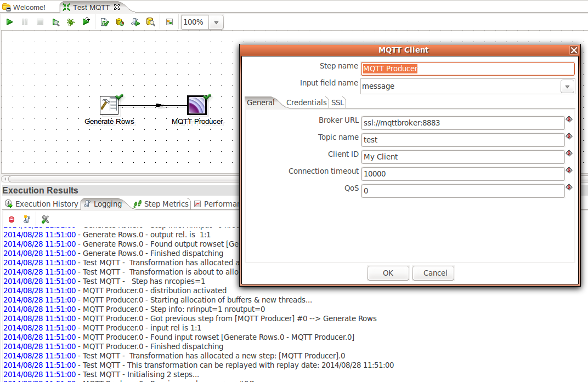Click the Connection timeout field
This screenshot has width=588, height=382.
[x=463, y=174]
